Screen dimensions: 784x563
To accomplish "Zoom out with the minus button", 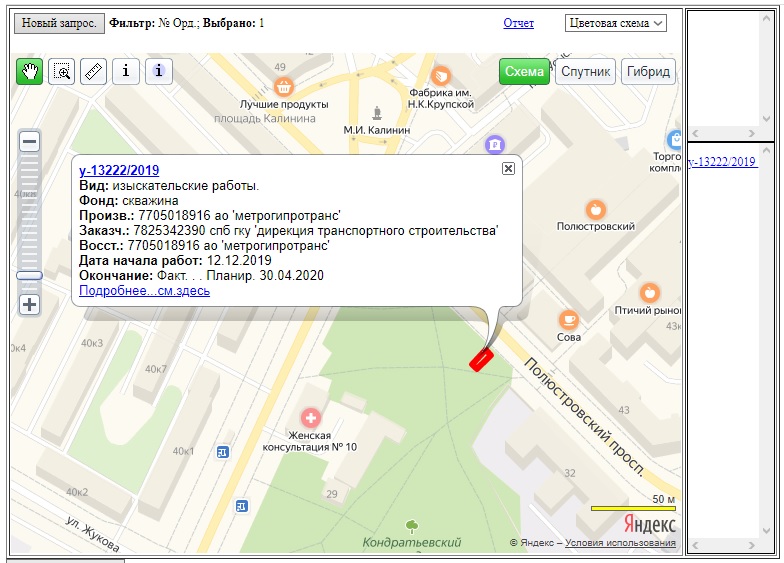I will (30, 141).
